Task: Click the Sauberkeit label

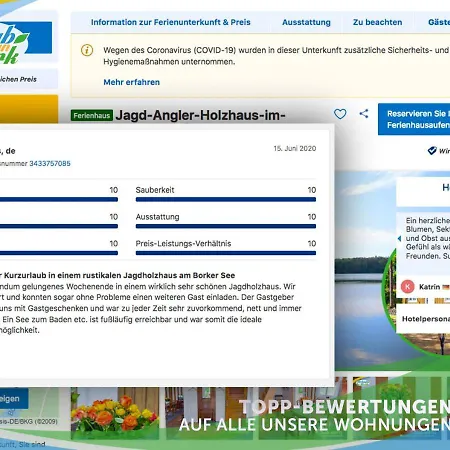Action: click(155, 190)
